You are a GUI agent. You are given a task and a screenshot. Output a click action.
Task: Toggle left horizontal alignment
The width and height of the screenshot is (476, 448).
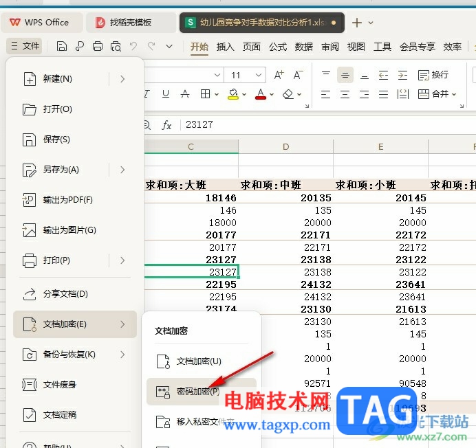(325, 94)
